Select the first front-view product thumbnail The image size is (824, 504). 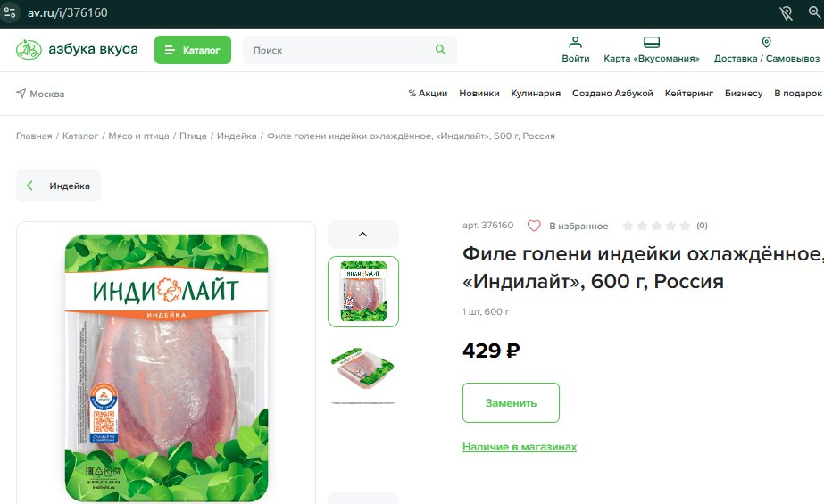click(363, 292)
